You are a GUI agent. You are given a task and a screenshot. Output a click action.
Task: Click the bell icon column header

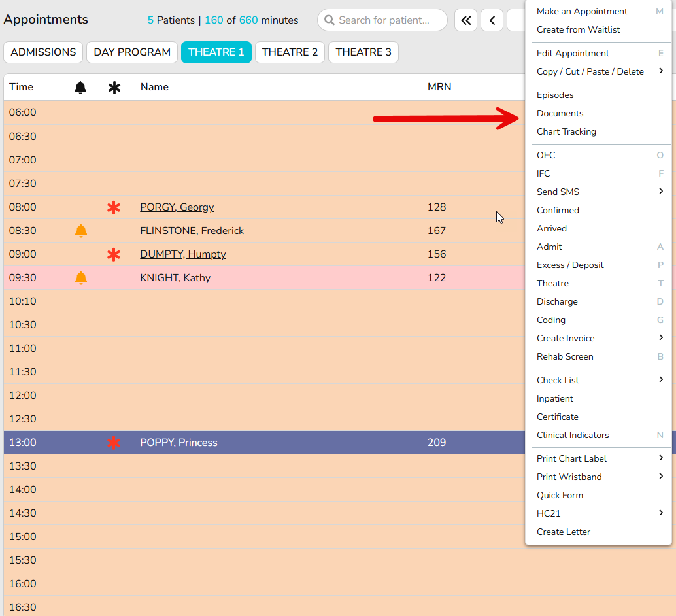80,87
